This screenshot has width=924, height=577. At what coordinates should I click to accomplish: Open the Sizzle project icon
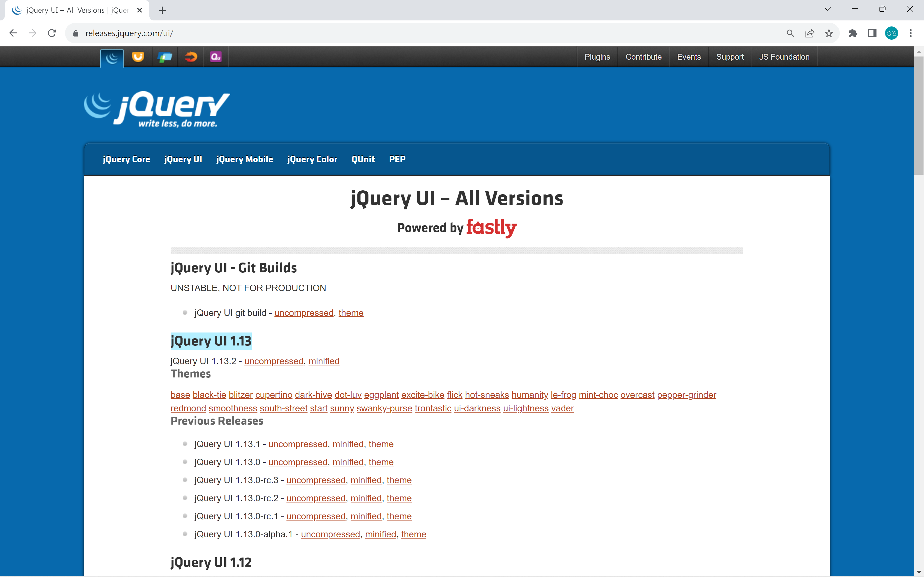191,57
